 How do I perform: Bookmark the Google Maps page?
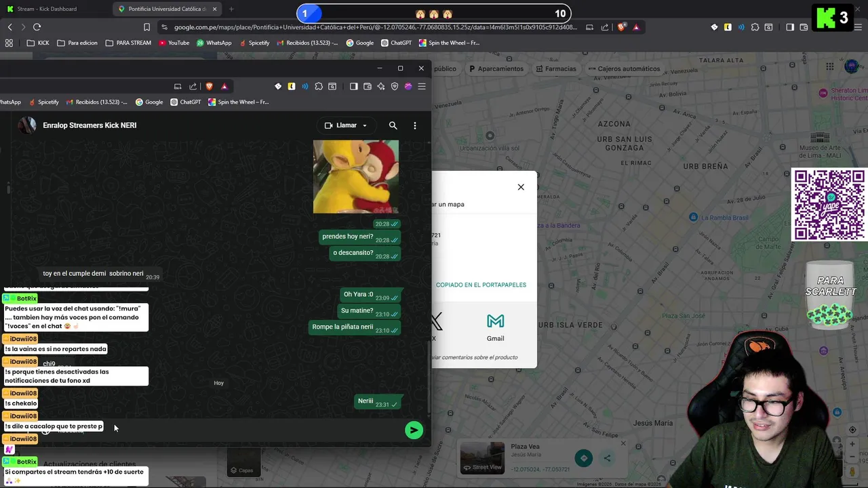pyautogui.click(x=146, y=27)
